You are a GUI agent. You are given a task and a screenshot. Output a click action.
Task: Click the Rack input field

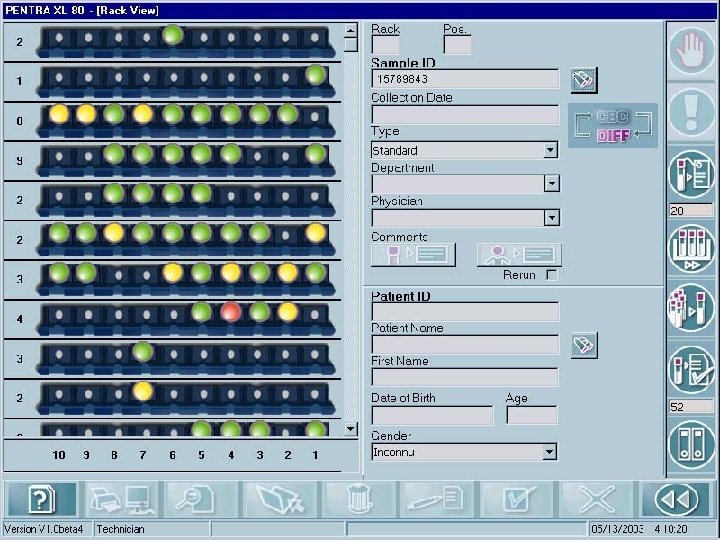(385, 45)
